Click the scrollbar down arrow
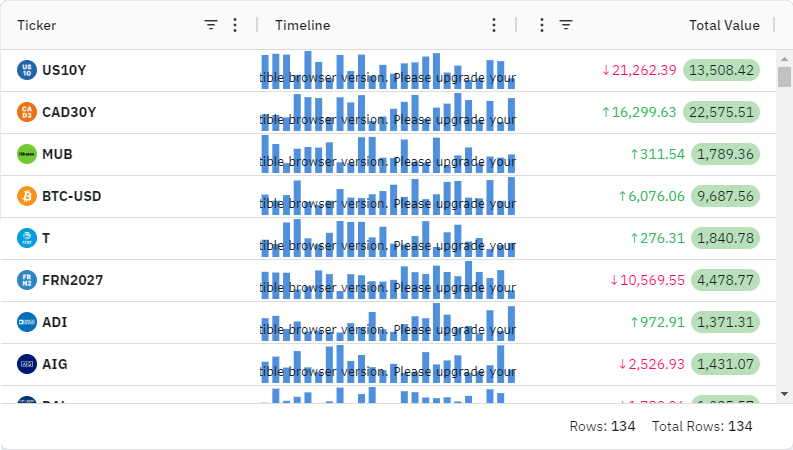This screenshot has width=793, height=450. click(784, 394)
